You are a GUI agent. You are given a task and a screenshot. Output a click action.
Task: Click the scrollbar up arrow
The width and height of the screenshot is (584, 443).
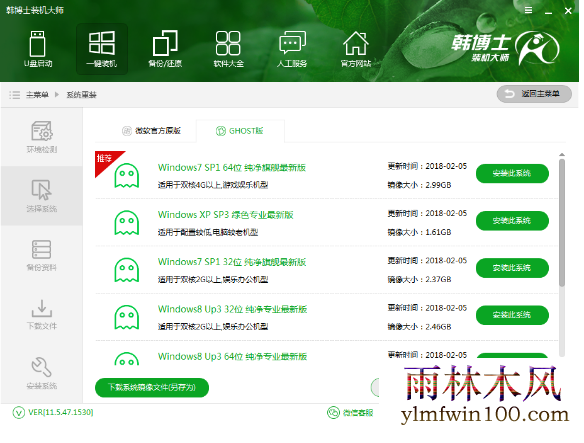[562, 154]
